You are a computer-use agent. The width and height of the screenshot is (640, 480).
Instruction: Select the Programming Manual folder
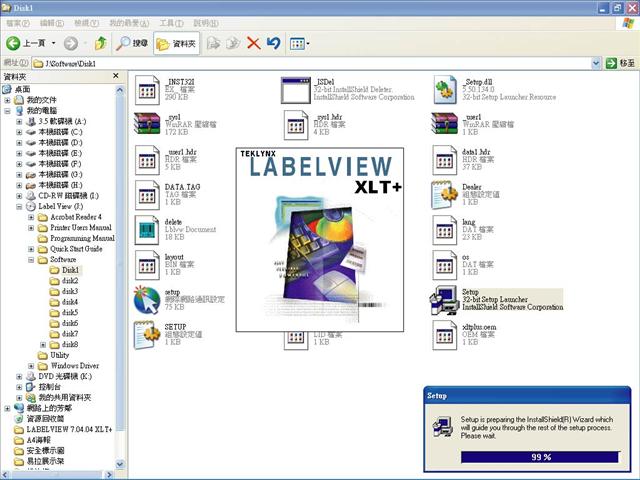76,238
